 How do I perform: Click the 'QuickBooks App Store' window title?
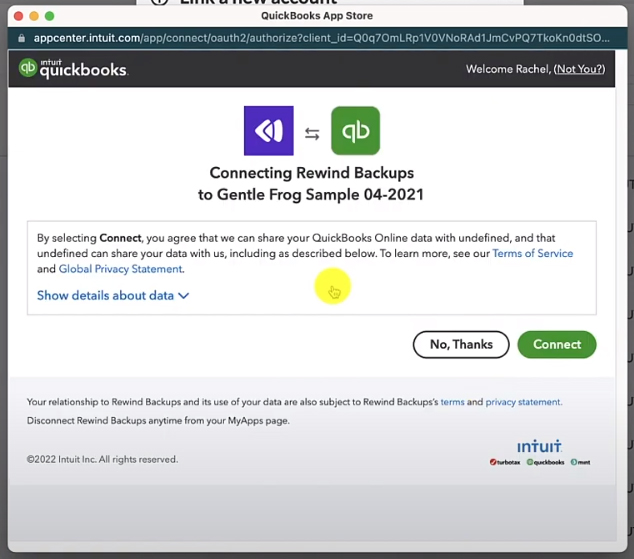(317, 16)
